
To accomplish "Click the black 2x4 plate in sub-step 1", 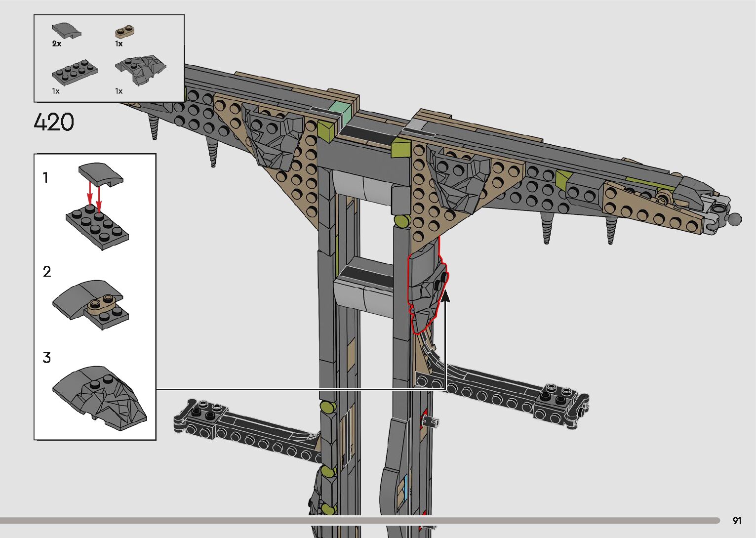I will click(x=98, y=227).
